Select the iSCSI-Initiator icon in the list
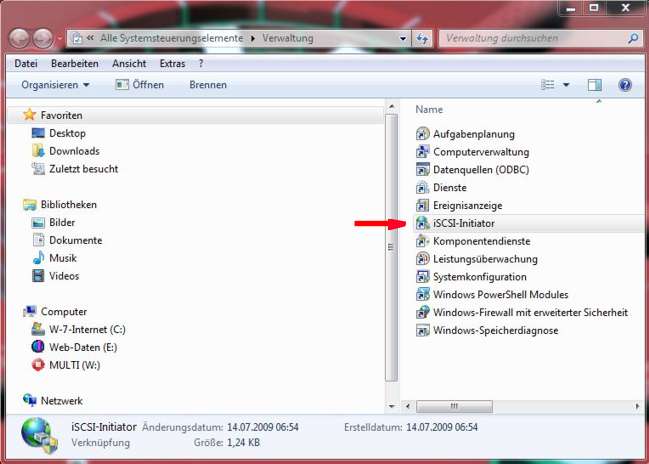The height and width of the screenshot is (464, 649). coord(423,223)
